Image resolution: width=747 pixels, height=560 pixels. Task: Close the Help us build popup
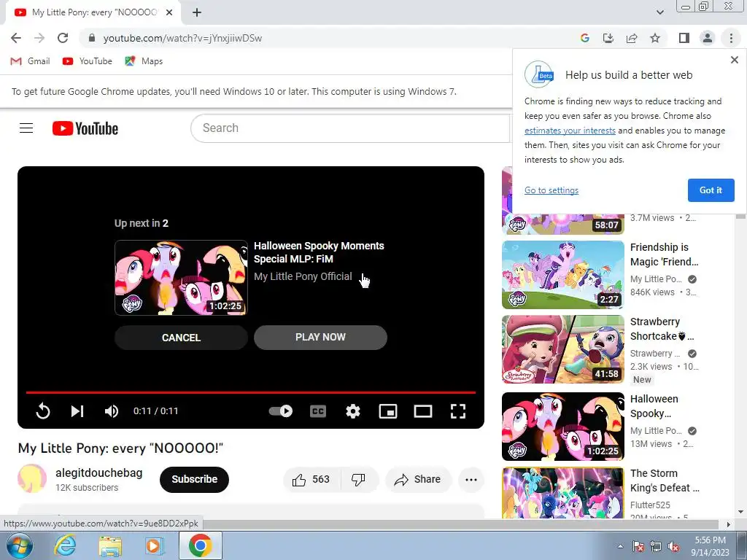pos(734,60)
